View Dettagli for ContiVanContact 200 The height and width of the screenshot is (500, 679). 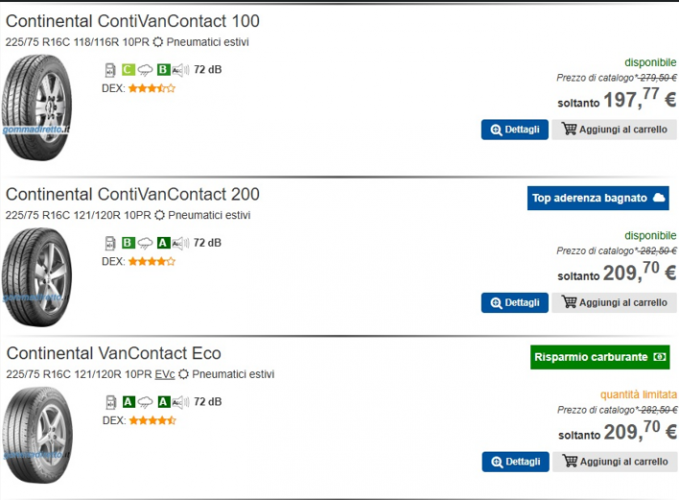tap(514, 302)
